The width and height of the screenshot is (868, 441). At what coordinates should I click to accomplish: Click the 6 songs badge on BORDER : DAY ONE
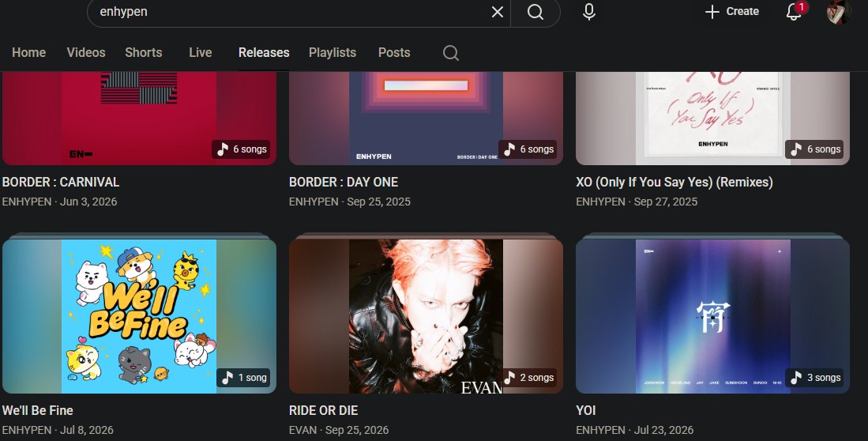(x=528, y=149)
